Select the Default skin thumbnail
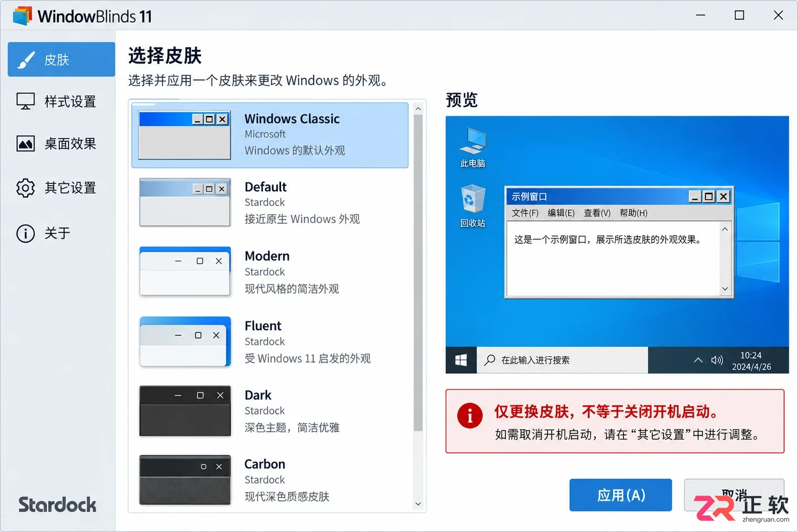 [x=185, y=202]
